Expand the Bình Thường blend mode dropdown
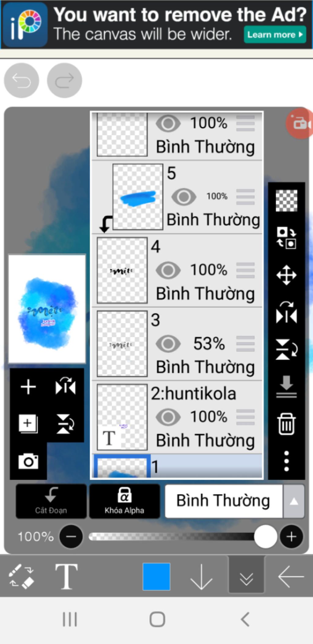Viewport: 313px width, 644px height. [x=234, y=501]
